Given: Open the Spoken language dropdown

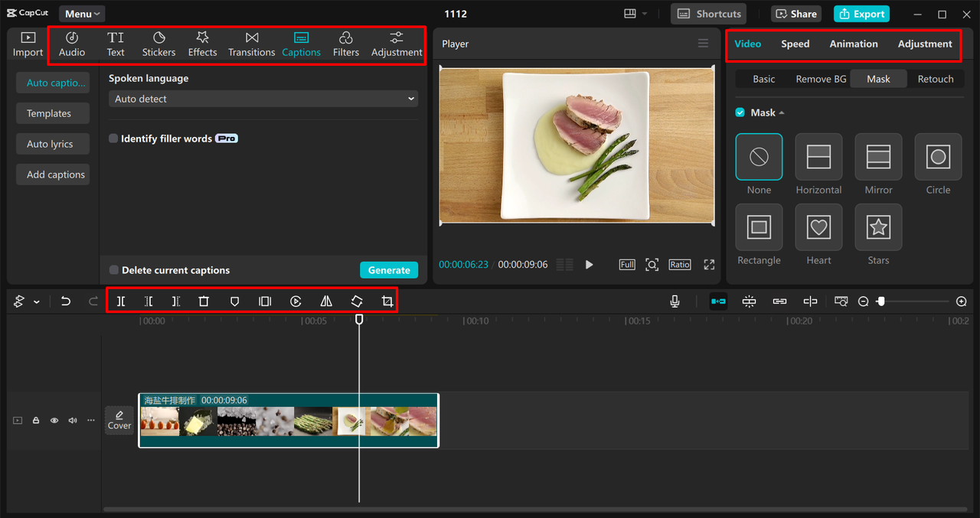Looking at the screenshot, I should point(263,99).
